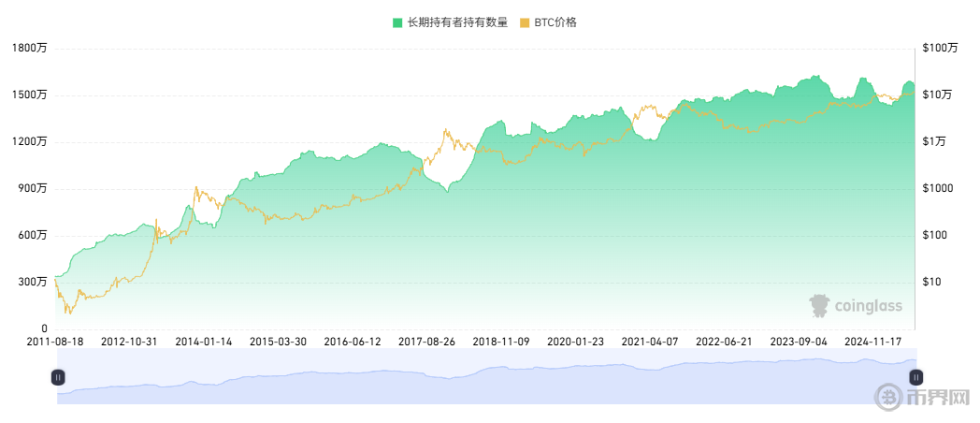Click the 2011-08-18 date axis label
980x423 pixels.
[x=55, y=343]
